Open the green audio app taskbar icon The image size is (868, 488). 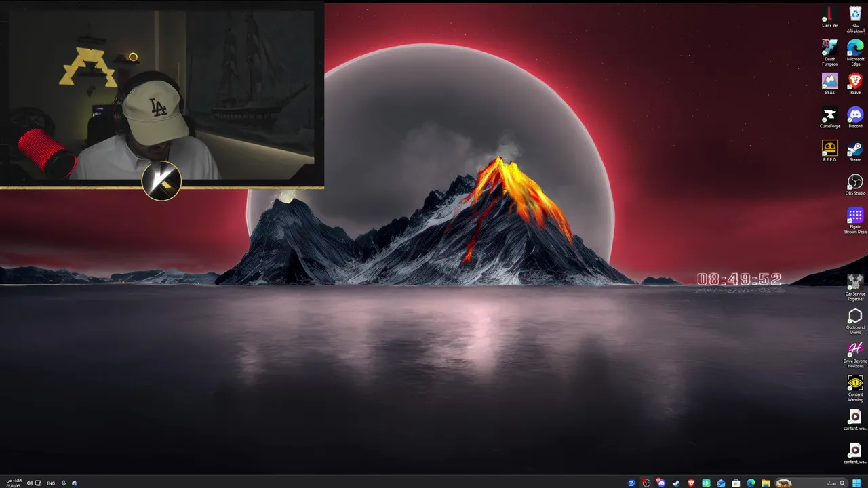click(x=706, y=483)
